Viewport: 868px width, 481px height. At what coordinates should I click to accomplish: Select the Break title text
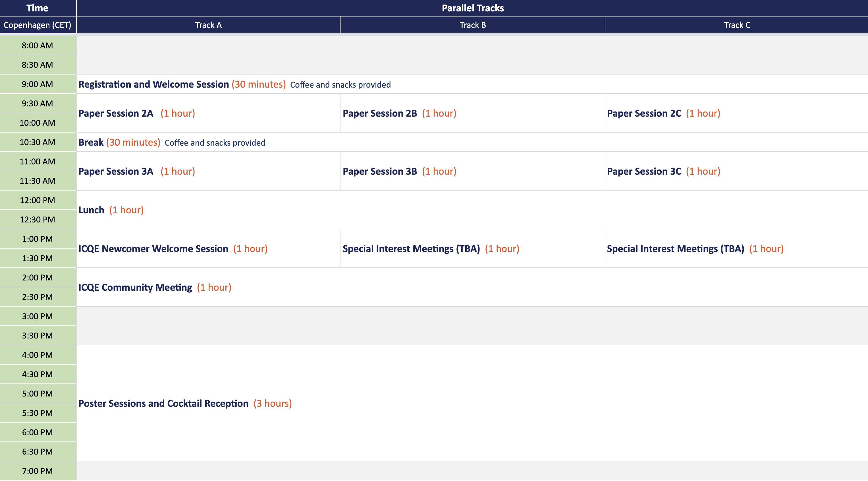[91, 142]
